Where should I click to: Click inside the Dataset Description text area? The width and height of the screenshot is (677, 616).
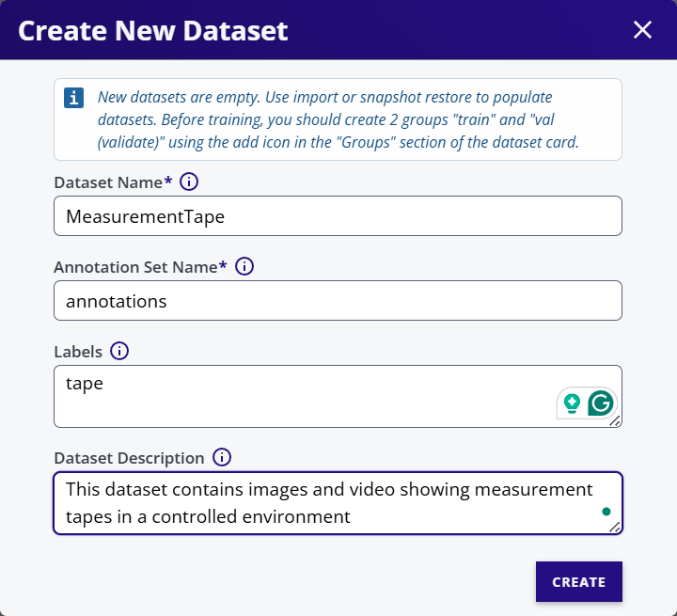pyautogui.click(x=338, y=503)
